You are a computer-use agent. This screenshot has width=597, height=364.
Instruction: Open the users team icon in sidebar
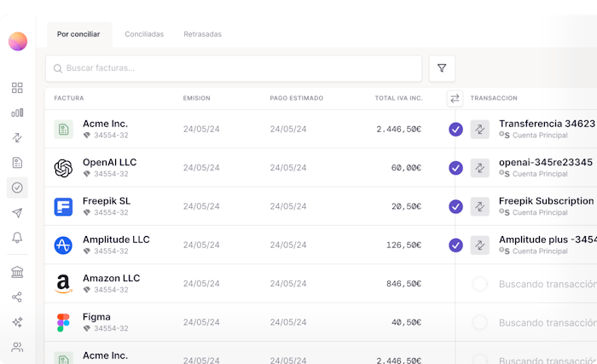[17, 347]
